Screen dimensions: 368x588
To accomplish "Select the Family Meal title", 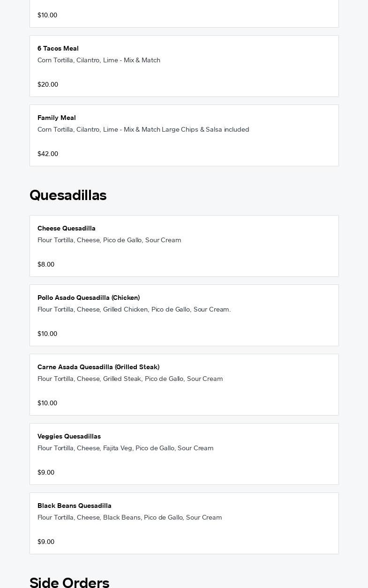I will [57, 118].
